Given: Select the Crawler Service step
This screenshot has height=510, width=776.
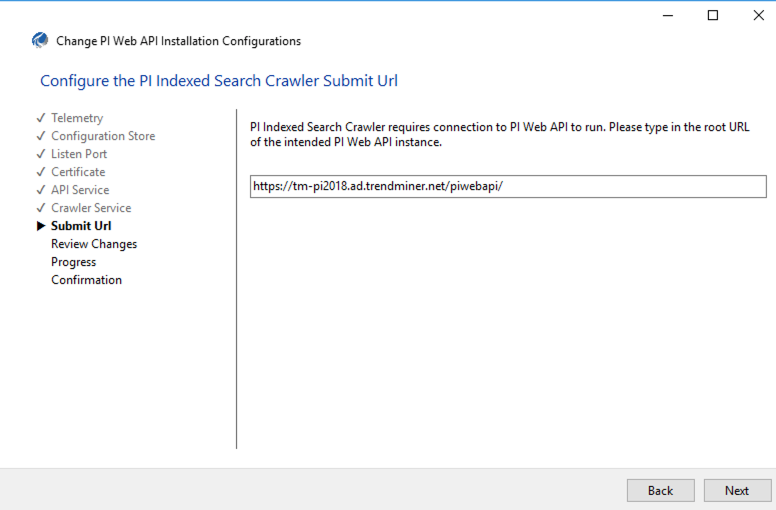Looking at the screenshot, I should point(91,208).
